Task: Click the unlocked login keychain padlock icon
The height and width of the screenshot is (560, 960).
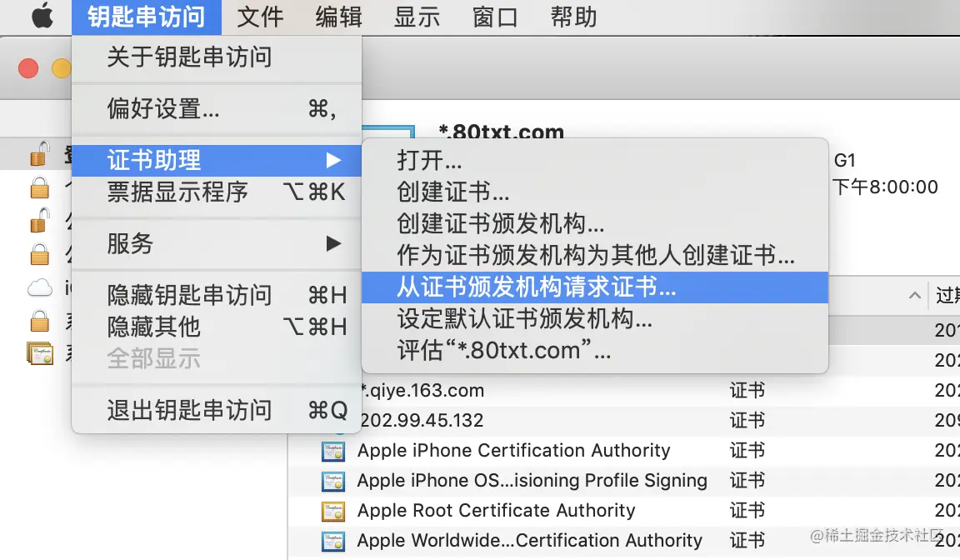Action: (40, 153)
